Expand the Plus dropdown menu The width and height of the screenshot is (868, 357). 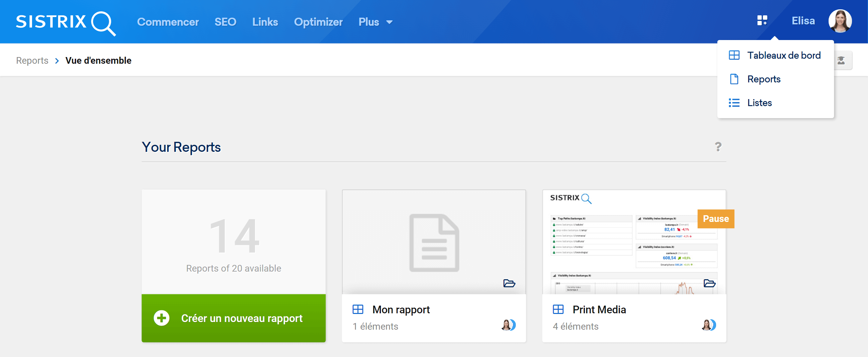[375, 22]
